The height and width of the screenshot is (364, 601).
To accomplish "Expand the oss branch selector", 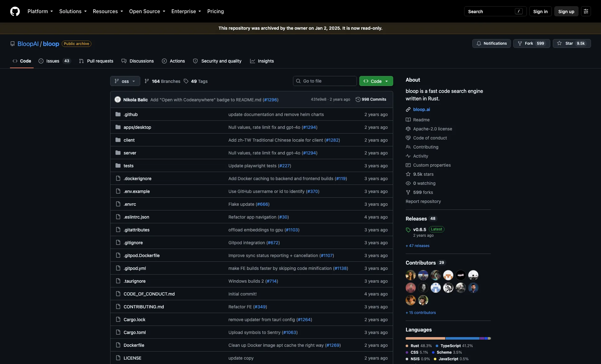I will (x=125, y=81).
